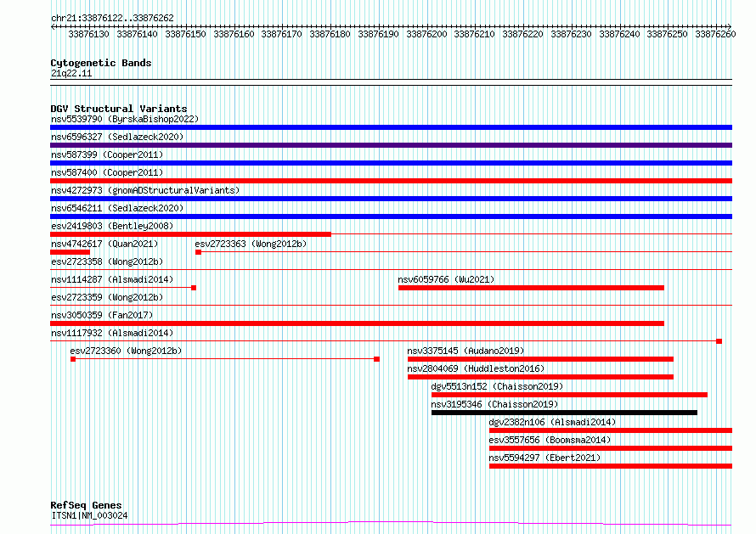Open nsv4742617 (Quan2021) label

point(104,244)
